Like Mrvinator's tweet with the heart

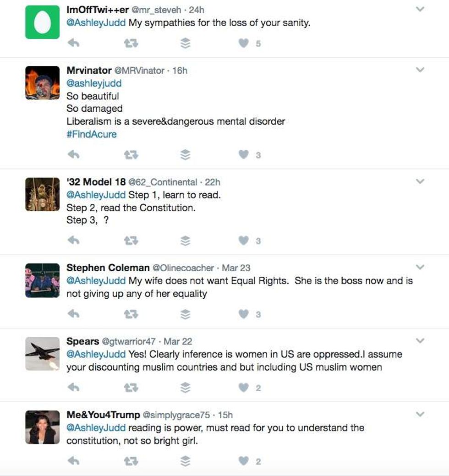(x=244, y=155)
